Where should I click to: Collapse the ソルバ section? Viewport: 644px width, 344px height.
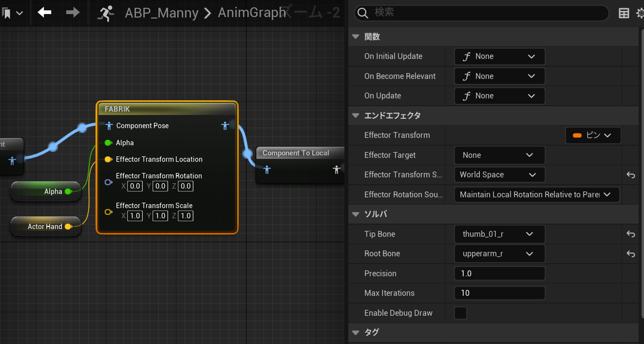click(356, 214)
